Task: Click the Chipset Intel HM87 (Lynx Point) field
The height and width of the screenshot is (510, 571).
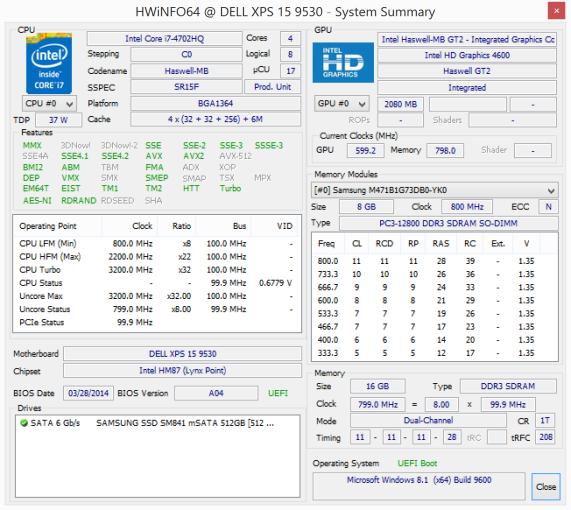Action: (x=182, y=370)
